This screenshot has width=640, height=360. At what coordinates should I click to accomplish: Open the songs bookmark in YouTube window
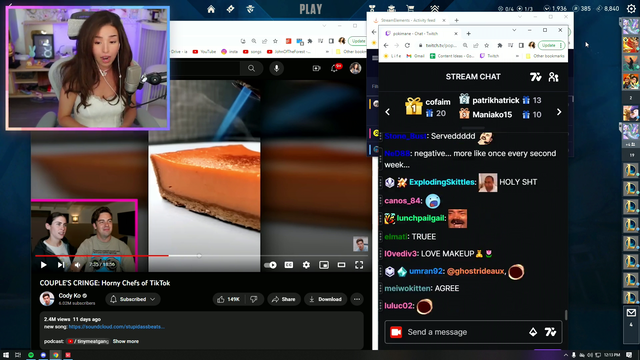(252, 52)
